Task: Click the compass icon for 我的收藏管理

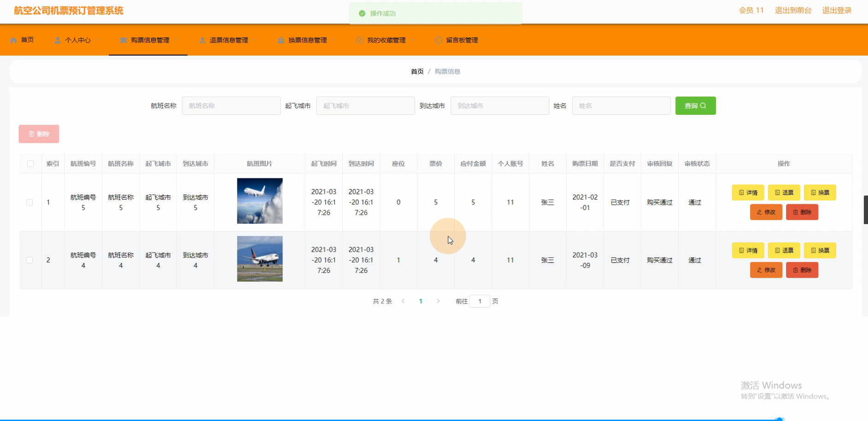Action: (360, 40)
